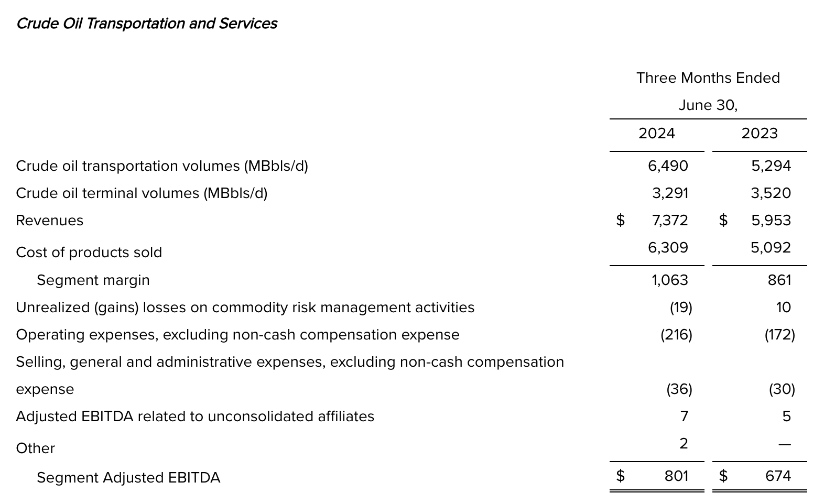The image size is (824, 504).
Task: Select the 2024 column header
Action: click(656, 134)
